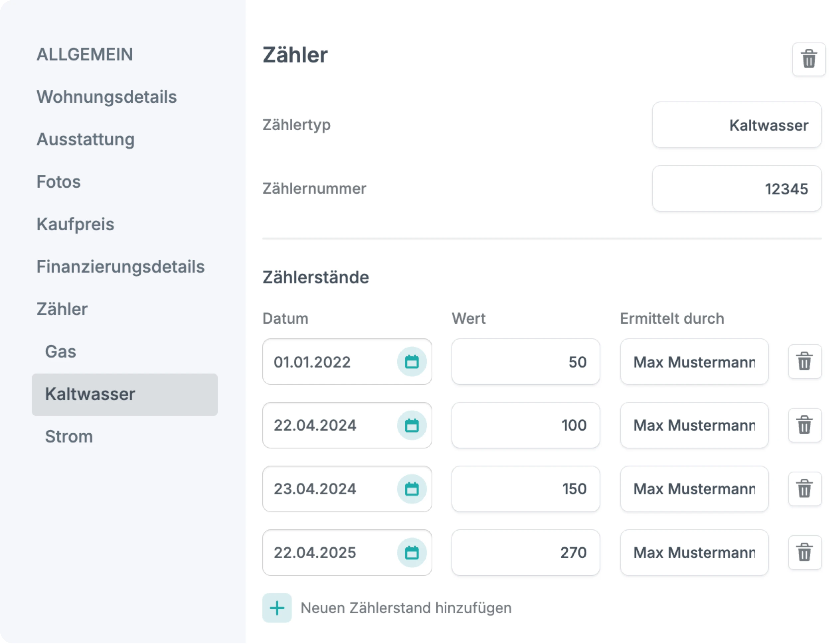840x644 pixels.
Task: Go to Kaufpreis section
Action: pyautogui.click(x=75, y=224)
